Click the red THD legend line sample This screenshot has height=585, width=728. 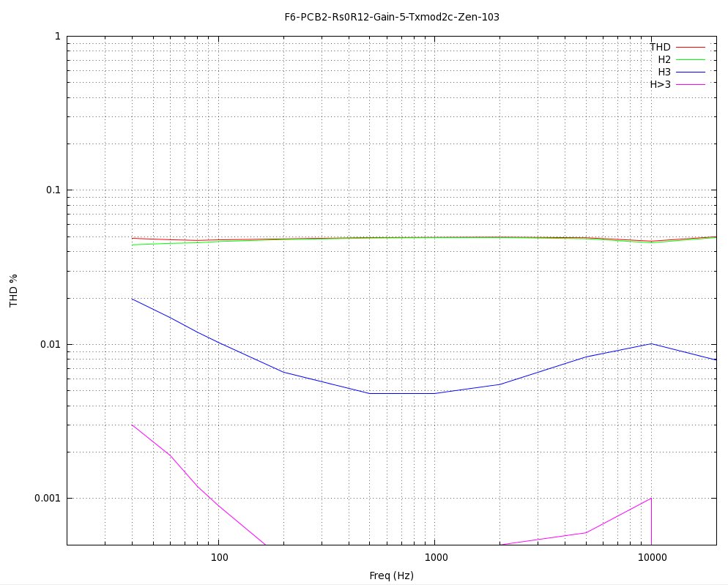click(691, 47)
